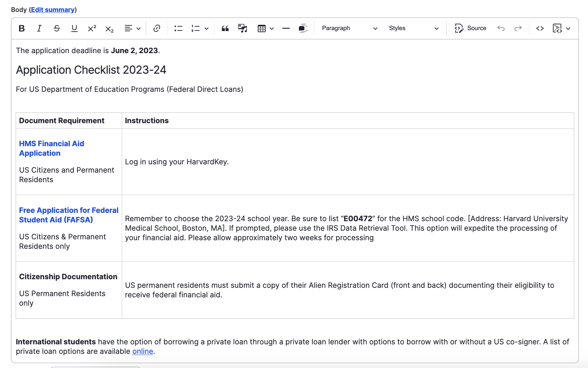Click 'US Citizens and Permanent Residents' text

(x=66, y=175)
